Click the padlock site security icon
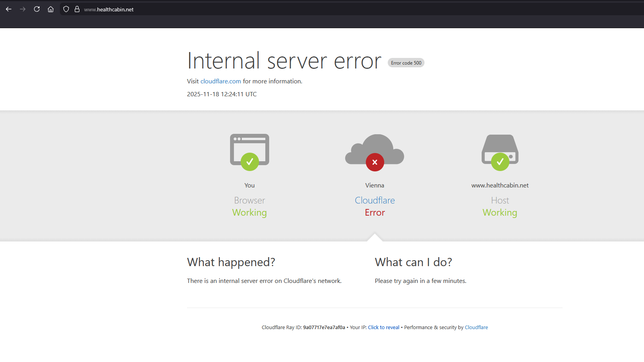The height and width of the screenshot is (362, 644). tap(77, 9)
